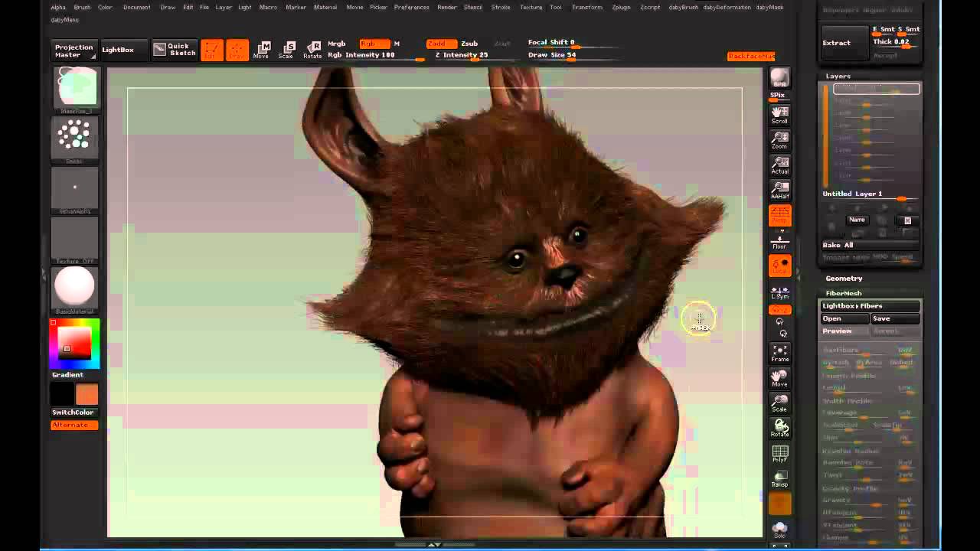The image size is (980, 551).
Task: Toggle Zadd sculpt mode
Action: tap(441, 44)
